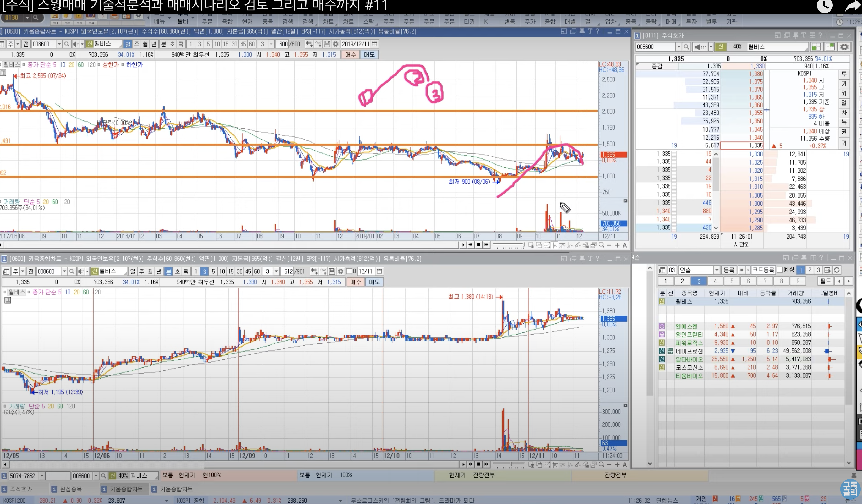The width and height of the screenshot is (862, 504).
Task: Enable the 예상 checkbox in watchlist panel
Action: [x=780, y=270]
